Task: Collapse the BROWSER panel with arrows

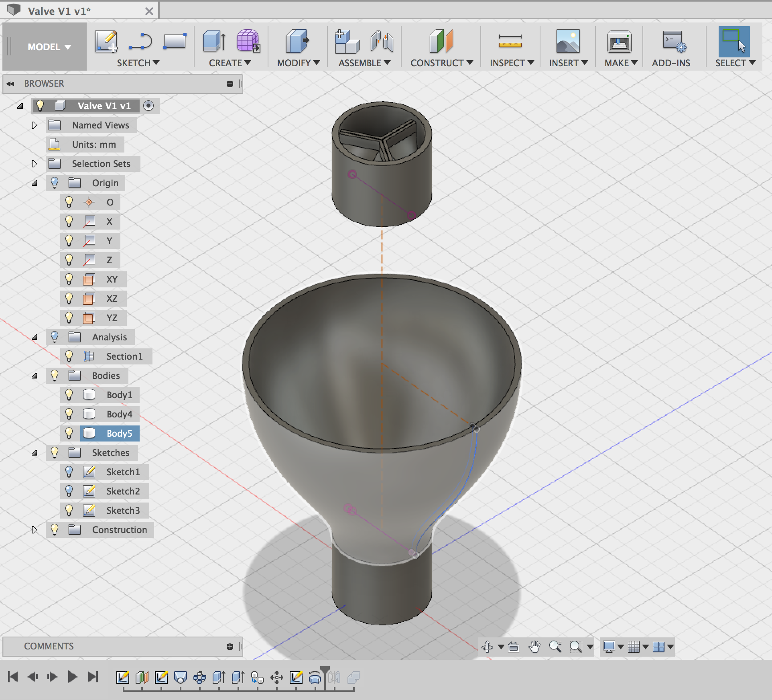Action: [x=10, y=83]
